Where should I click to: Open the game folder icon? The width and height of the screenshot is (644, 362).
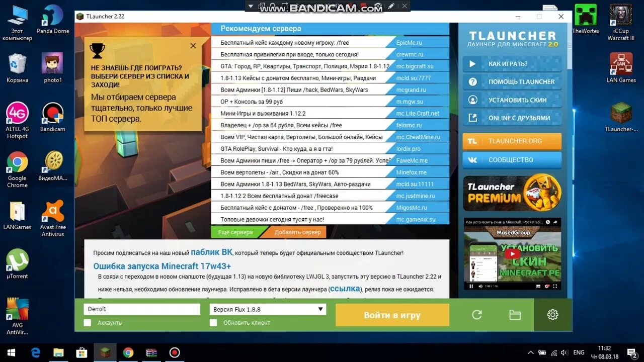click(x=515, y=315)
